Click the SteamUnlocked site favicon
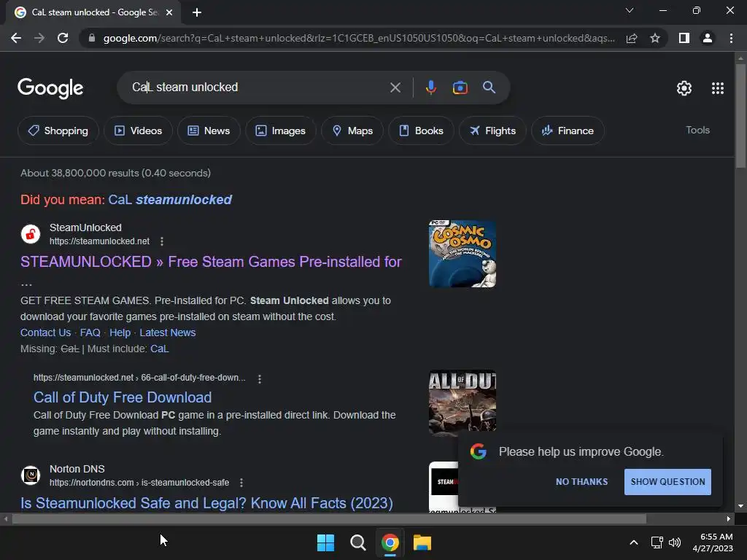The image size is (747, 560). 31,234
